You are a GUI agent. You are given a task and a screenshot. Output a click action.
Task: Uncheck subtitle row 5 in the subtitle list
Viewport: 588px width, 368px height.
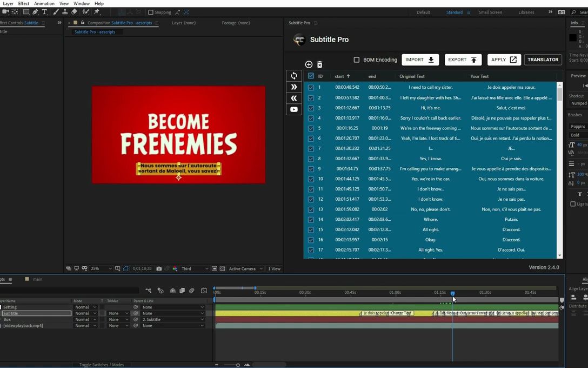coord(311,128)
